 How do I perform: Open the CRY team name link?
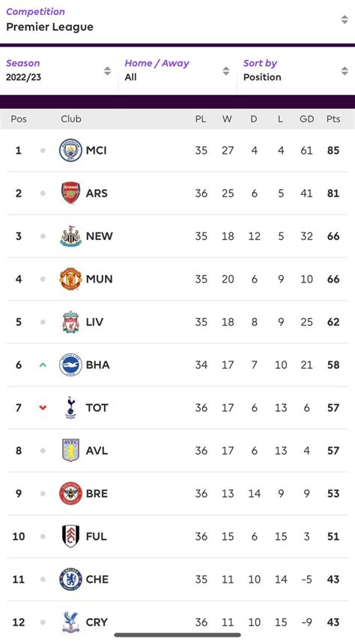[x=97, y=622]
